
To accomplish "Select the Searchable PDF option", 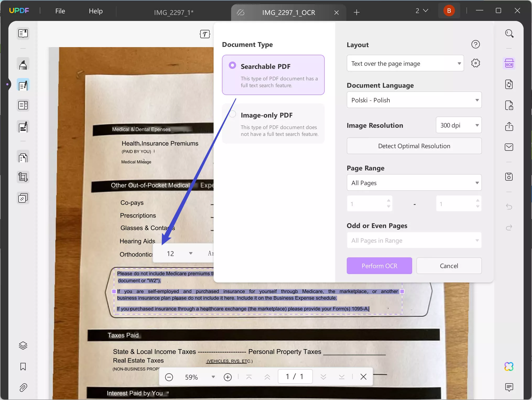I will [x=273, y=75].
